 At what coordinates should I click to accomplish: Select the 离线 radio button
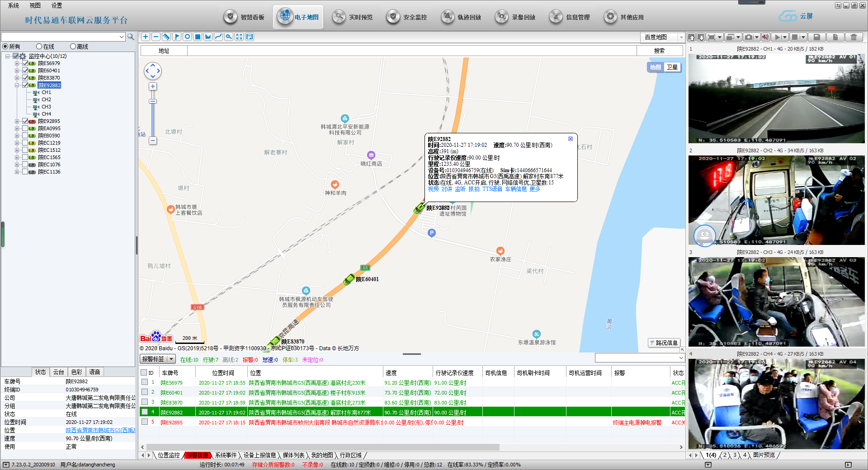(x=73, y=47)
